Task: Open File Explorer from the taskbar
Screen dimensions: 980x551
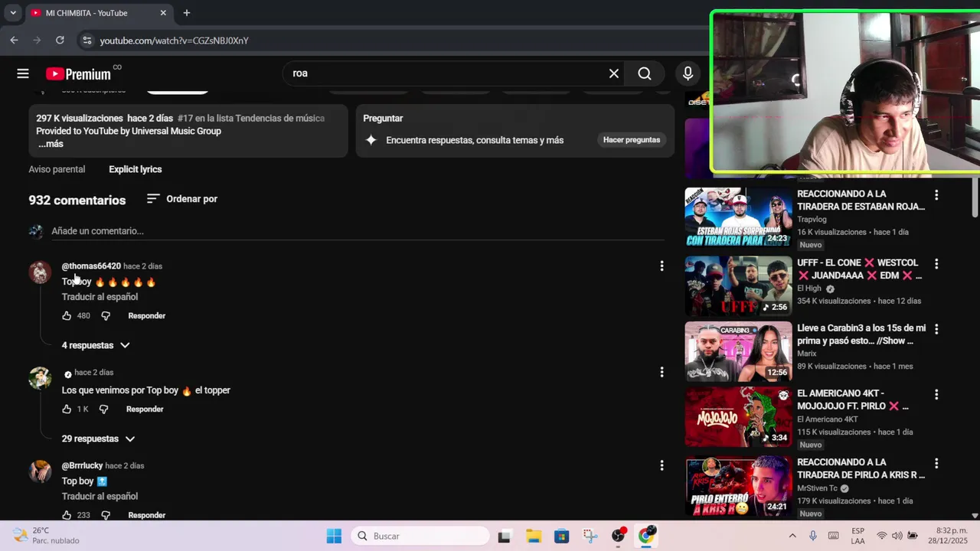Action: tap(533, 536)
